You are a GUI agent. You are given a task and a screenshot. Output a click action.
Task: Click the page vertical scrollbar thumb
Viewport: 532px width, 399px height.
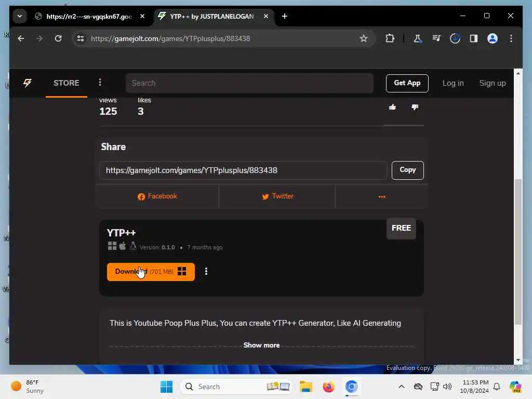coord(518,252)
